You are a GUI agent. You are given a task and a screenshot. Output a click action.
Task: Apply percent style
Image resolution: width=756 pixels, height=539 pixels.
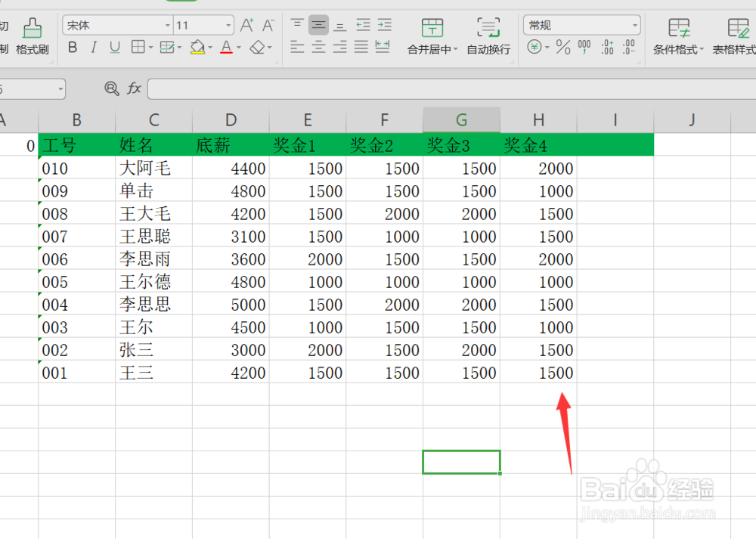(x=562, y=47)
